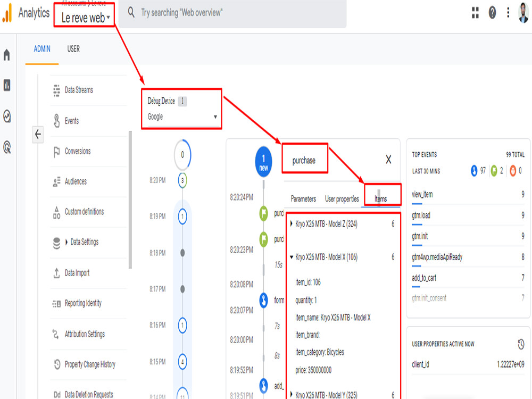
Task: Open the Home icon in left navigation
Action: [x=6, y=53]
